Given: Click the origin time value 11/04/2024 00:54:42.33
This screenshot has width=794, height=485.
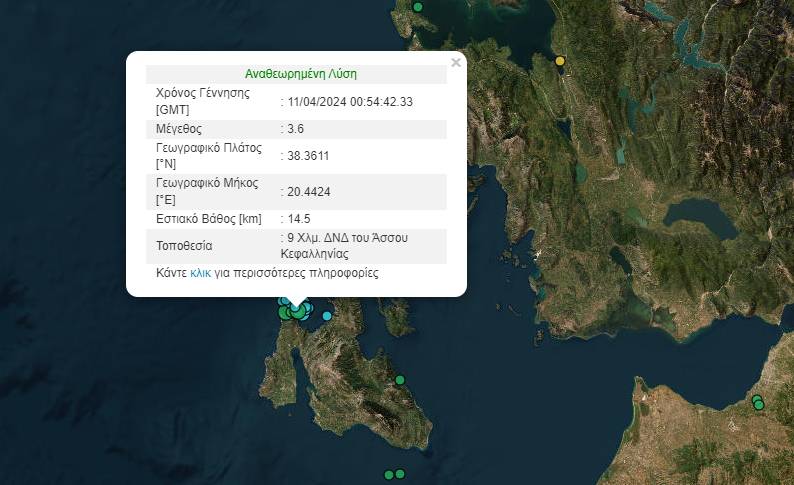Looking at the screenshot, I should pos(350,101).
